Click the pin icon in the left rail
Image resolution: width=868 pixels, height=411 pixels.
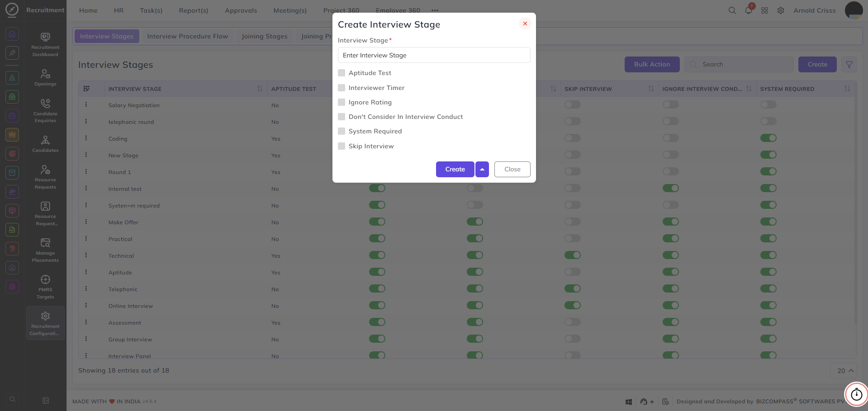click(x=12, y=53)
